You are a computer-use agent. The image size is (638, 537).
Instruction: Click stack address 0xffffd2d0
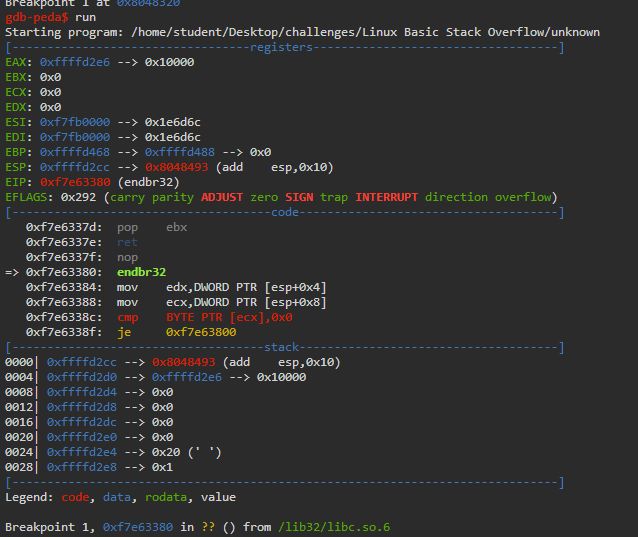[82, 377]
